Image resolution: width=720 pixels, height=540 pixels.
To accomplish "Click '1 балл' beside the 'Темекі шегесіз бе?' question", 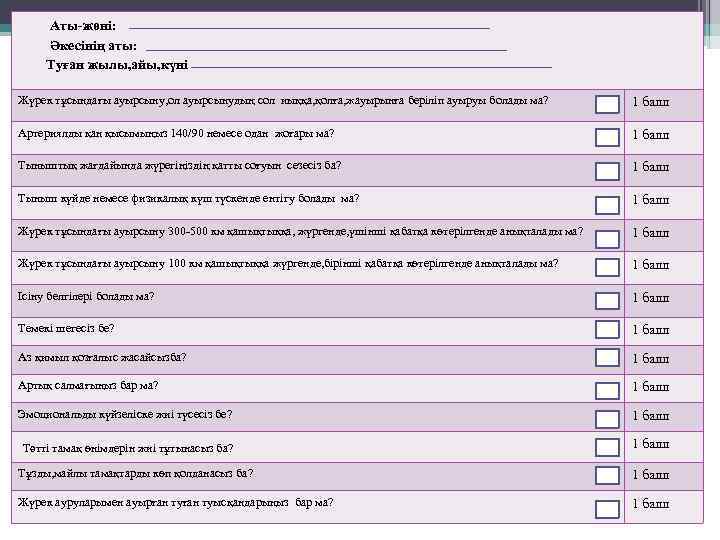I will click(651, 330).
